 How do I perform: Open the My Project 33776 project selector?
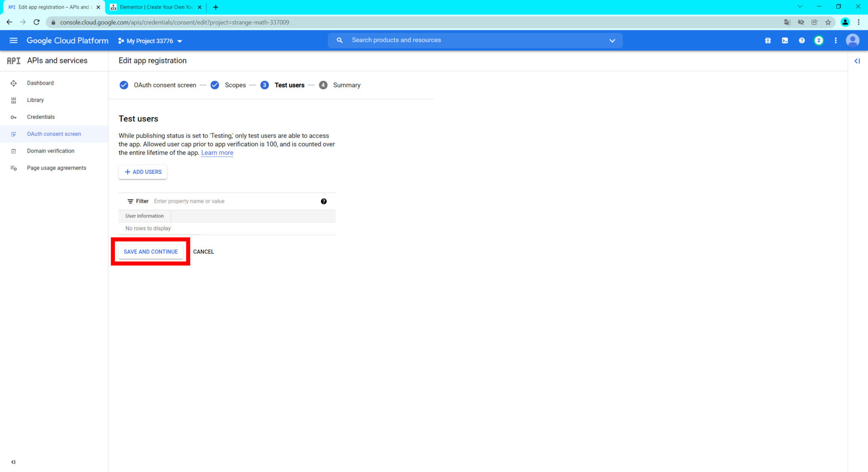coord(150,41)
